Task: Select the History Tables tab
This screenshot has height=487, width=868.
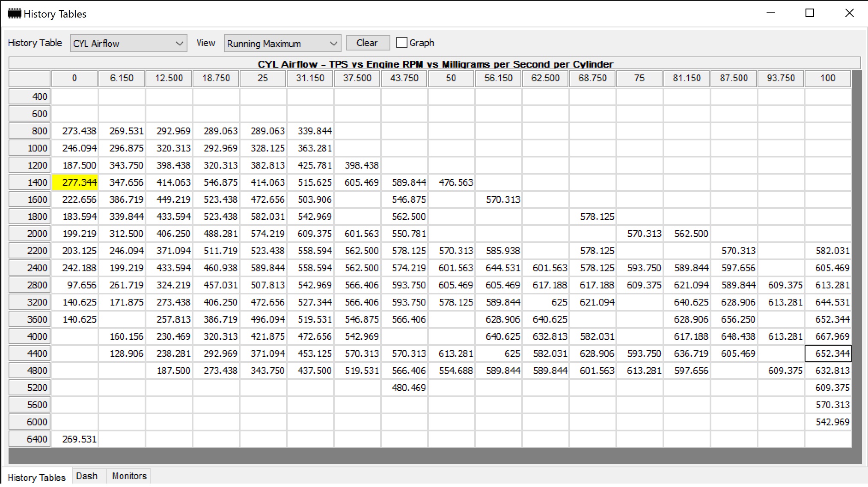Action: click(x=36, y=477)
